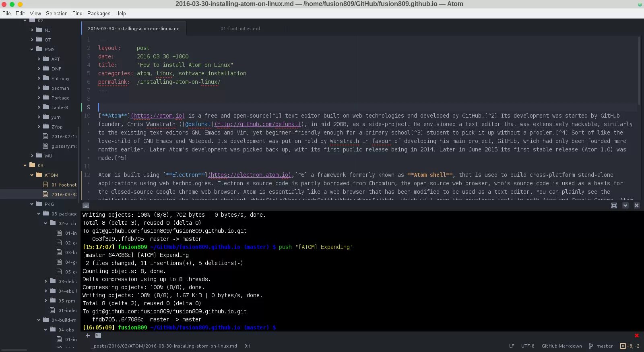
Task: Click the keyboard insert-text icon above terminal
Action: point(86,205)
